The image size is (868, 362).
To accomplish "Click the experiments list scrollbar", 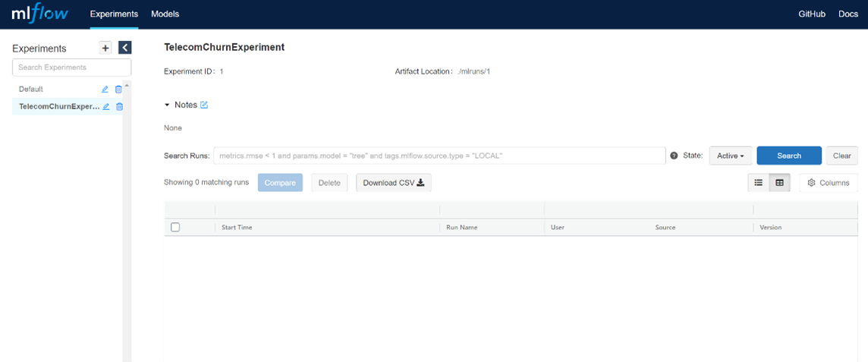I will click(127, 222).
